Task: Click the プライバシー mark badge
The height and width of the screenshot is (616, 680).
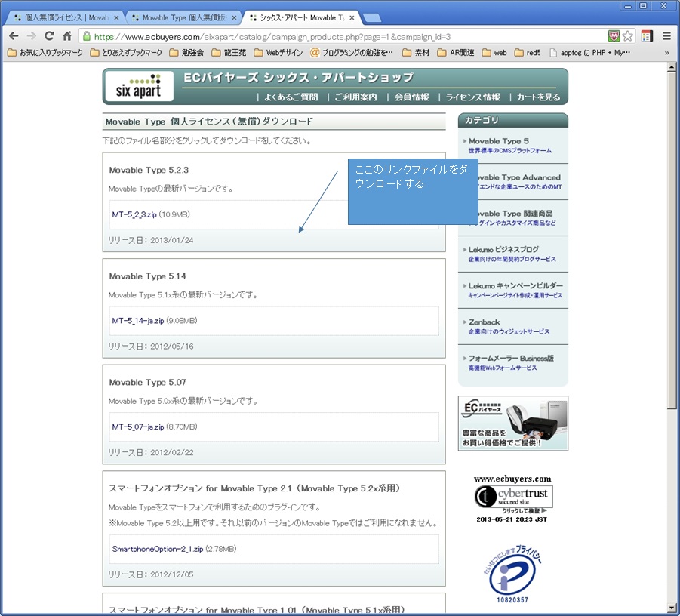Action: (x=512, y=574)
